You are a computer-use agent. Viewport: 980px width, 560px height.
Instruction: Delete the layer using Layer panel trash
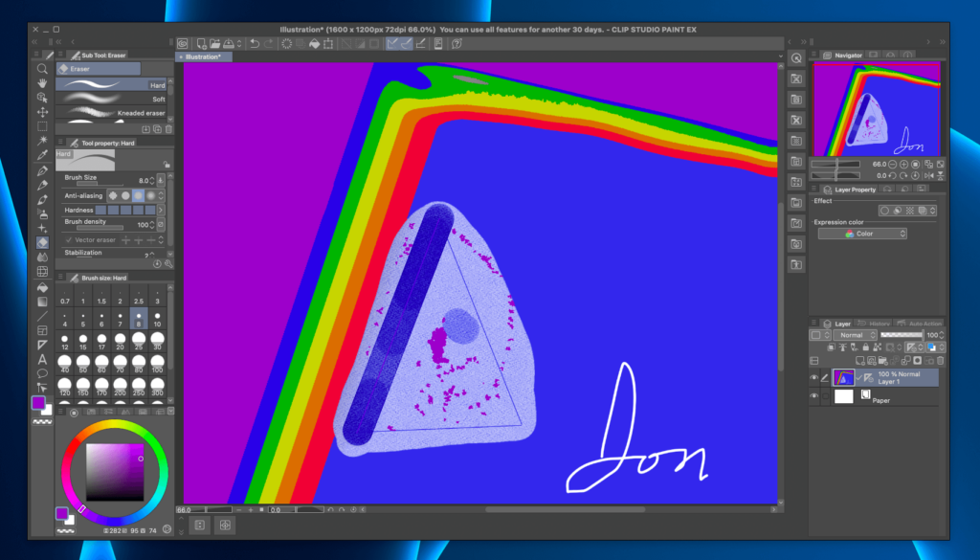coord(940,361)
